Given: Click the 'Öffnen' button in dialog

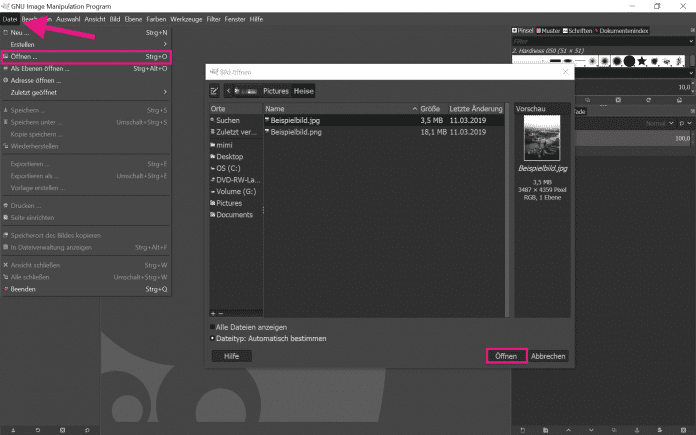Looking at the screenshot, I should click(x=505, y=356).
